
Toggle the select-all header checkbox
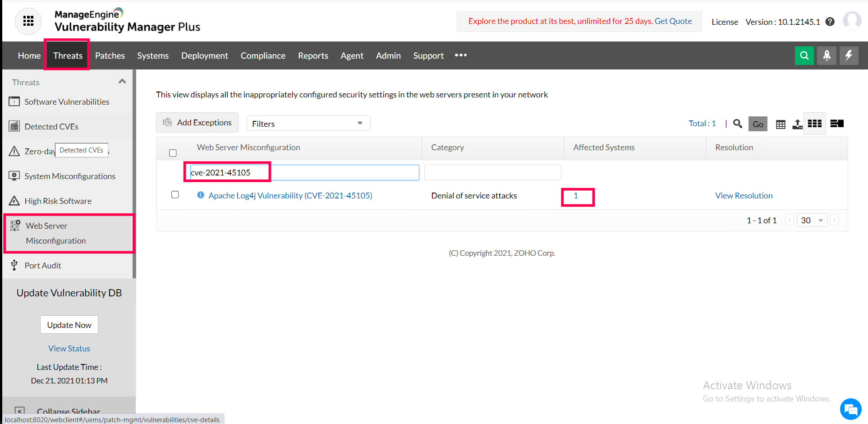pyautogui.click(x=173, y=153)
